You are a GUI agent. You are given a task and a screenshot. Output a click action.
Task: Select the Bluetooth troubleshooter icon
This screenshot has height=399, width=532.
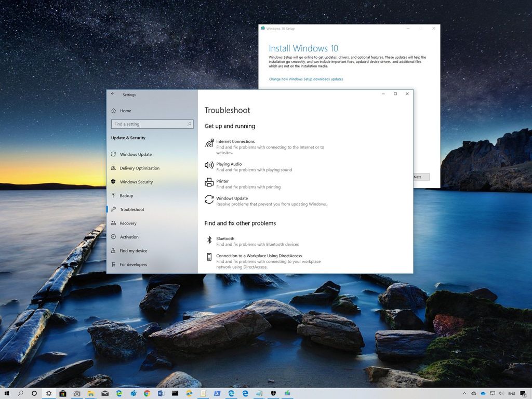(x=210, y=240)
